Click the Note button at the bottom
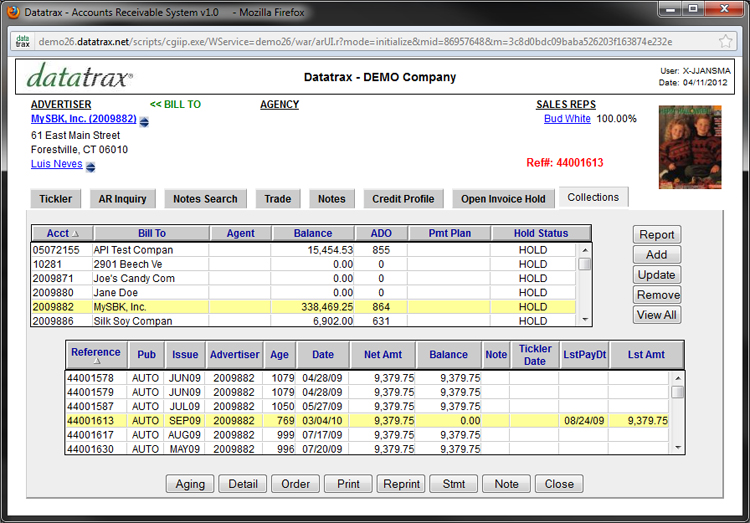Viewport: 750px width, 523px height. pyautogui.click(x=506, y=484)
